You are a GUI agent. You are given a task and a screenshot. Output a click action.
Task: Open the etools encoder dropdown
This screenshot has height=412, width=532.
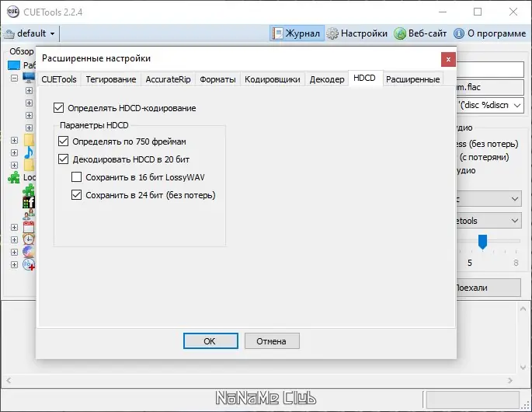(x=515, y=221)
